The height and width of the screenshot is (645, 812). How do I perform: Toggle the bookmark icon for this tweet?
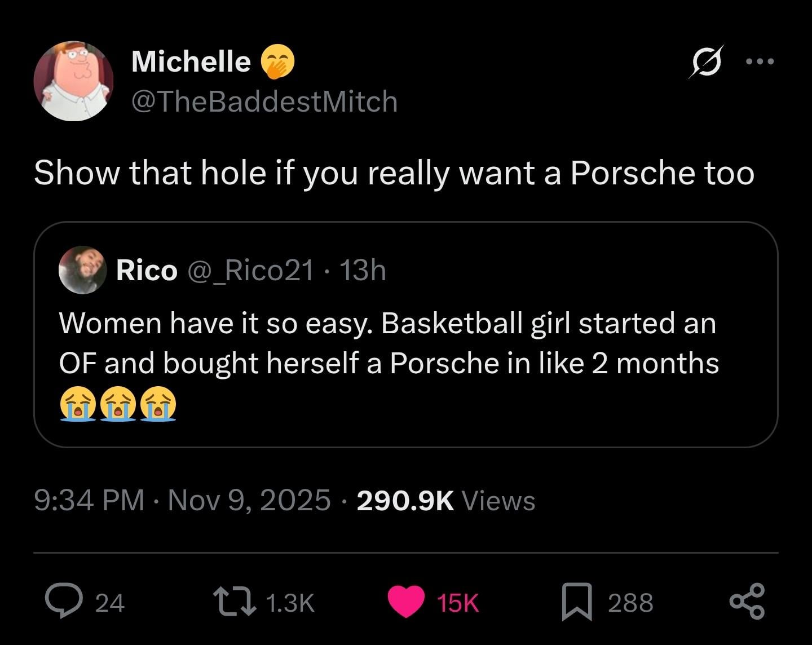click(x=577, y=602)
